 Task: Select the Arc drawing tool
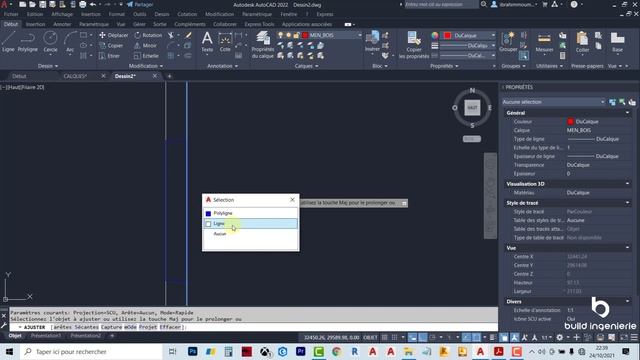[x=70, y=42]
